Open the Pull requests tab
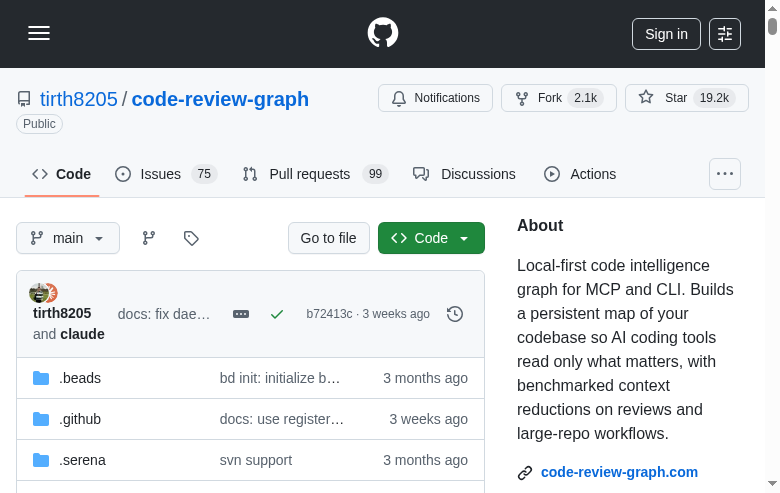Screen dimensions: 780x493 click(315, 174)
